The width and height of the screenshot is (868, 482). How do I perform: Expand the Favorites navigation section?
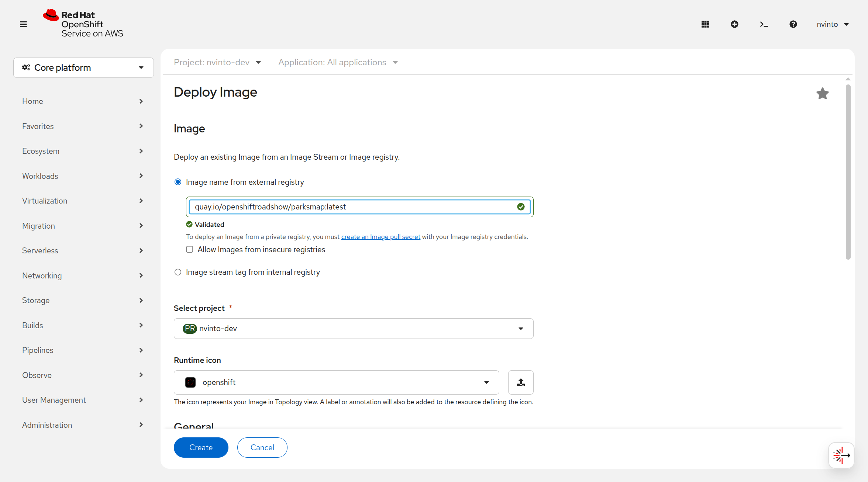(83, 126)
